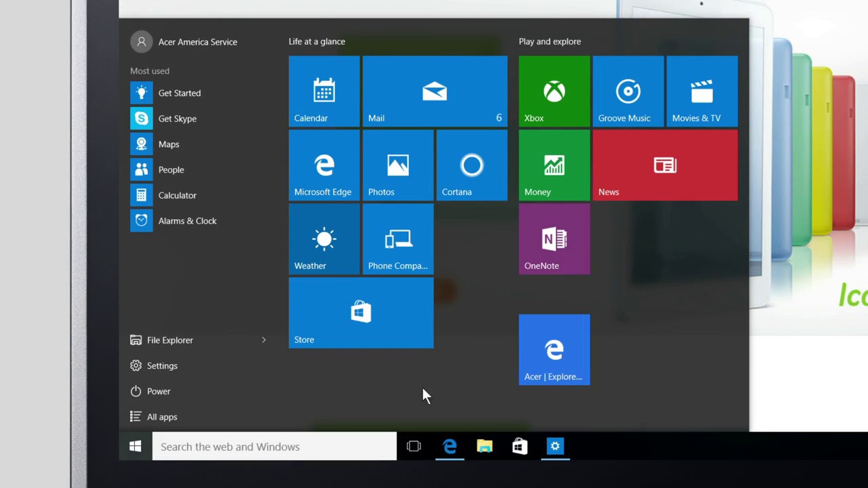Open the Money tile
868x488 pixels.
point(554,165)
